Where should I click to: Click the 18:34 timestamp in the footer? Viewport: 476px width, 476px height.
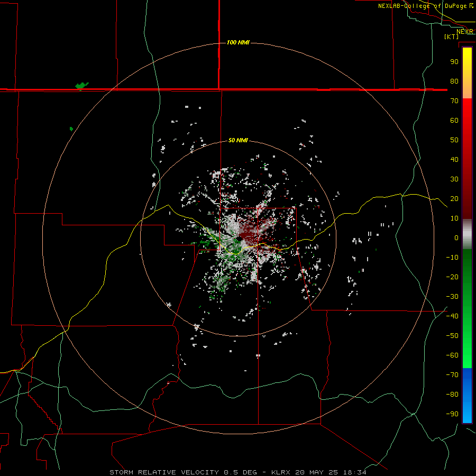(x=355, y=472)
